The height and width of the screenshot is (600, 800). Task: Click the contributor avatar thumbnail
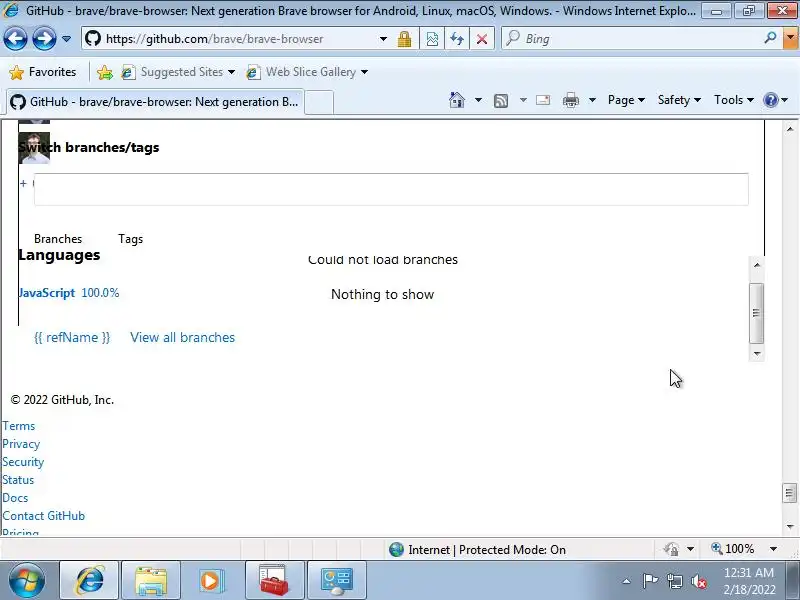pyautogui.click(x=34, y=148)
